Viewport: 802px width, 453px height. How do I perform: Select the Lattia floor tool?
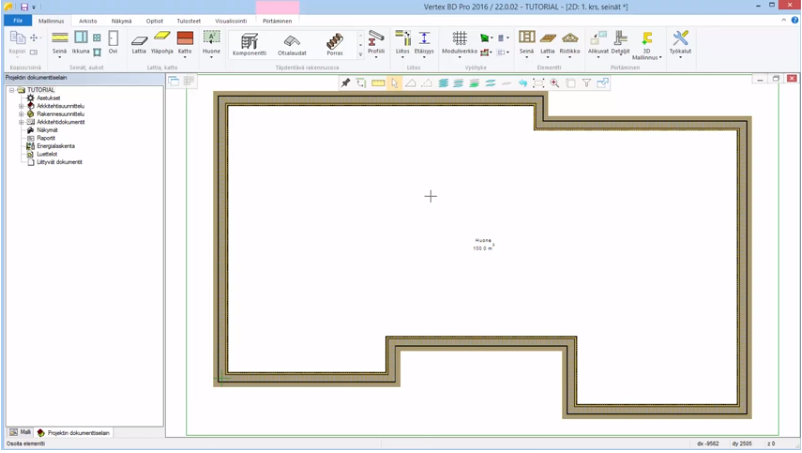[140, 42]
